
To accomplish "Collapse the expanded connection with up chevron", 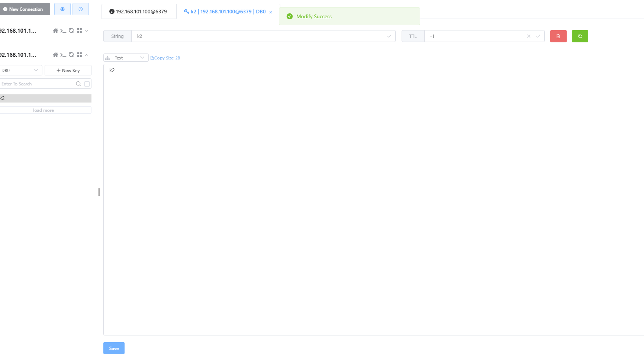I will pos(87,55).
